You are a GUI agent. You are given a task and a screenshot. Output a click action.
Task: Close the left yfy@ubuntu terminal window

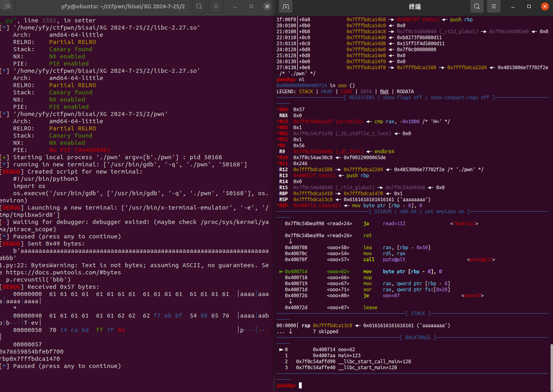click(267, 6)
